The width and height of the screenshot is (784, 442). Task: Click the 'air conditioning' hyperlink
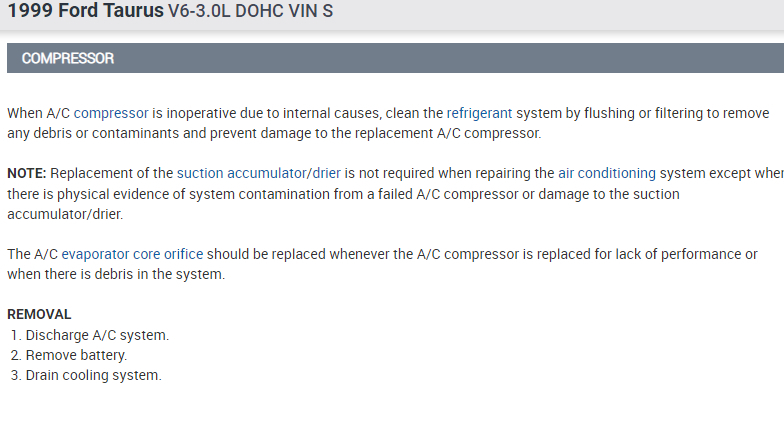pos(607,173)
